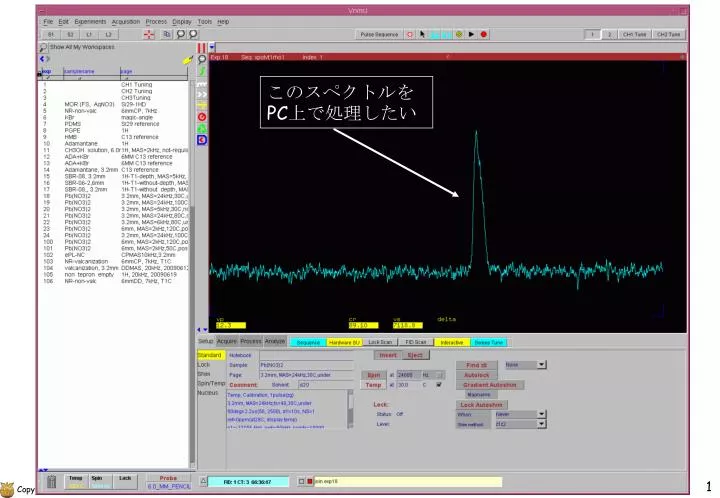
Task: Click the Lock Autoshim button
Action: coord(481,405)
